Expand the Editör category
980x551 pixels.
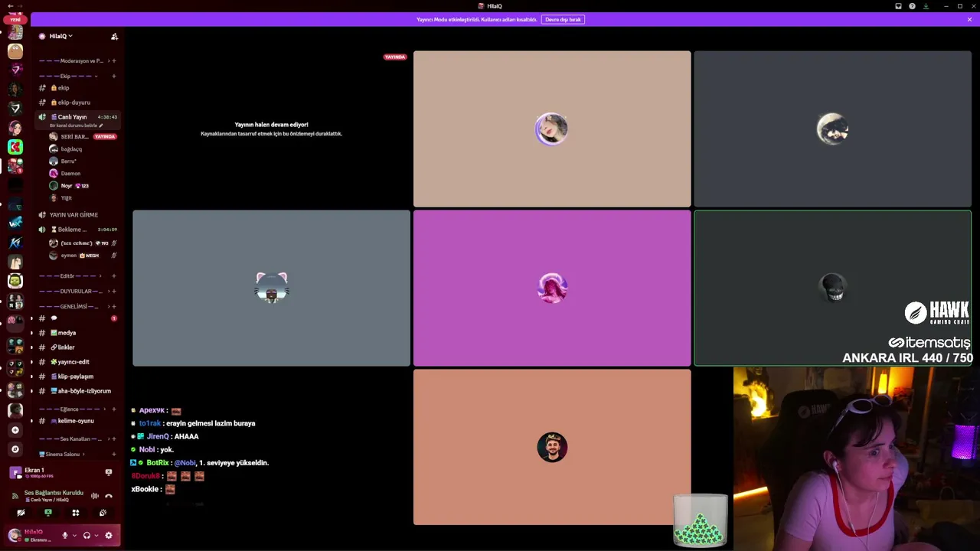tap(69, 275)
